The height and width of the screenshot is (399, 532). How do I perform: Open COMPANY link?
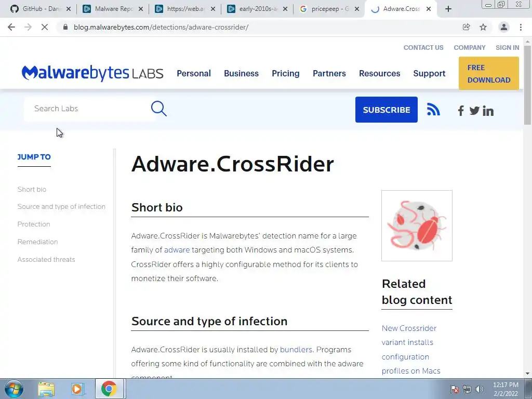470,47
